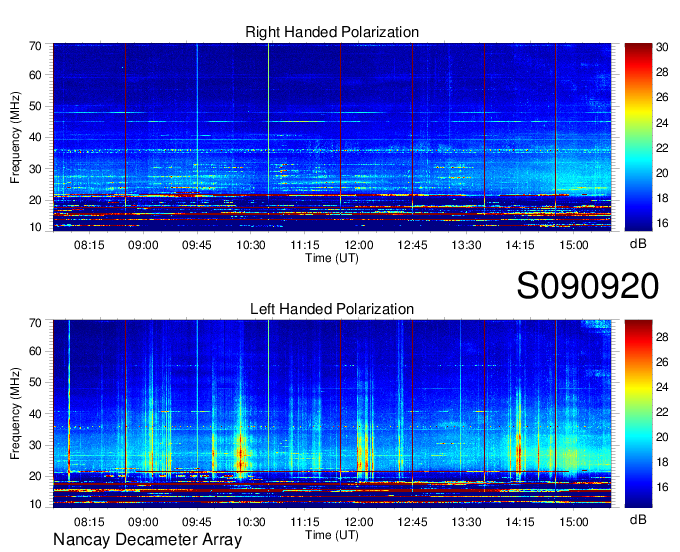680x552 pixels.
Task: Click the 20 MHz tick of Left Handed plot
Action: 35,476
